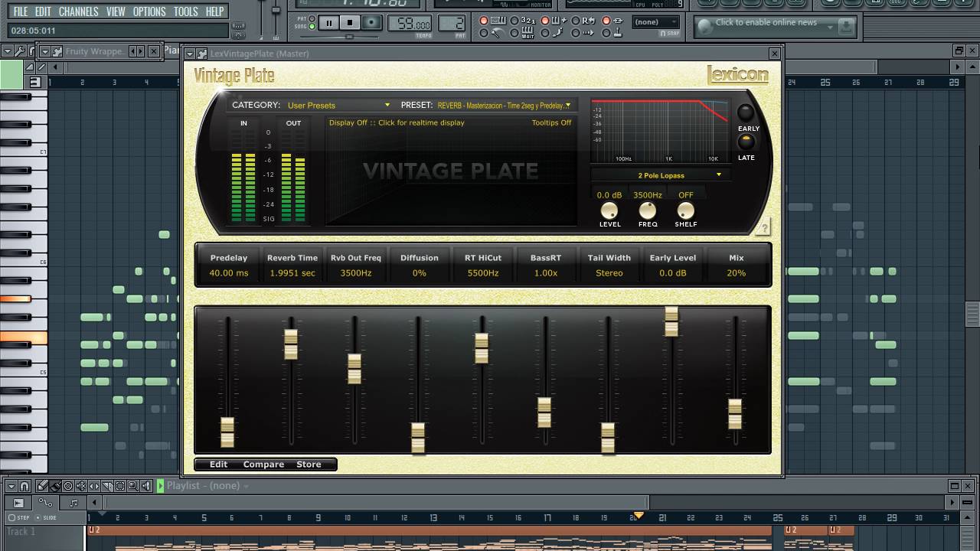
Task: Click the pause button in transport
Action: pyautogui.click(x=329, y=23)
